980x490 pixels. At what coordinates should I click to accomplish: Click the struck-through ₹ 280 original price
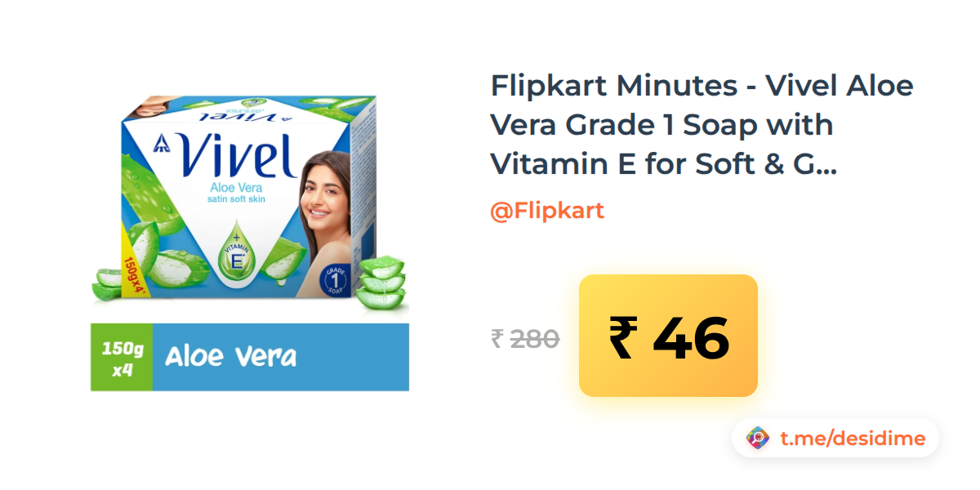pos(525,338)
